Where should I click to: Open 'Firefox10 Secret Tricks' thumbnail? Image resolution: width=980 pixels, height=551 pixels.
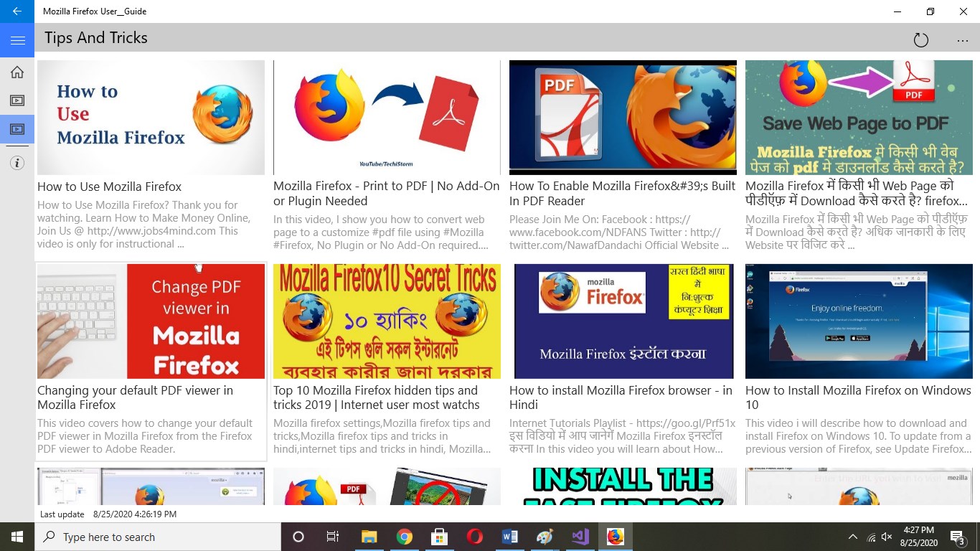387,321
